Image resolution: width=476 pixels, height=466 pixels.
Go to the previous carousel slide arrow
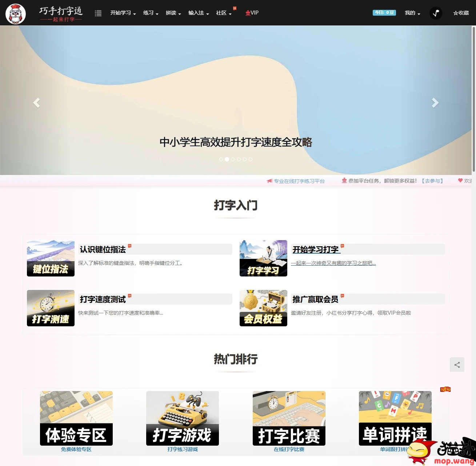click(36, 103)
